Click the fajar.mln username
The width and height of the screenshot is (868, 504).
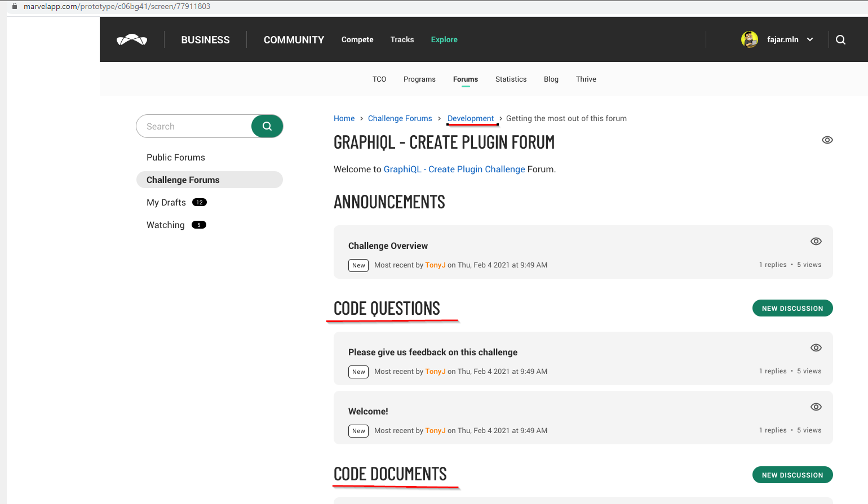point(782,39)
